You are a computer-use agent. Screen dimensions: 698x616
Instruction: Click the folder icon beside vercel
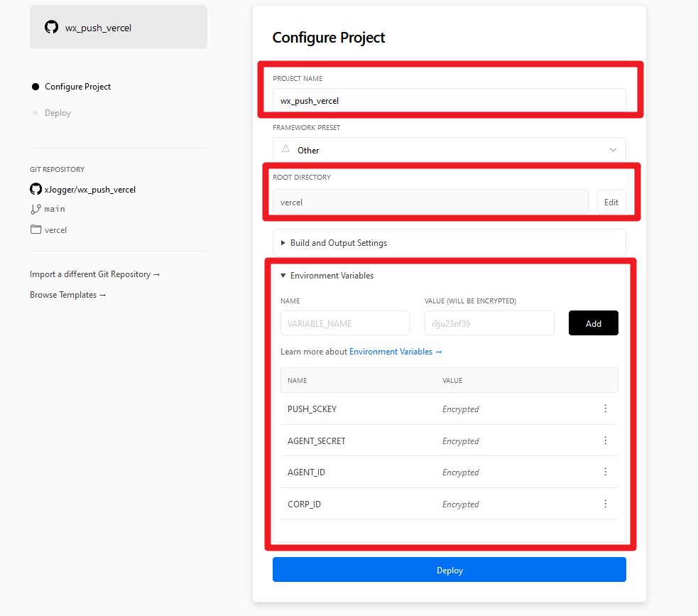tap(36, 229)
